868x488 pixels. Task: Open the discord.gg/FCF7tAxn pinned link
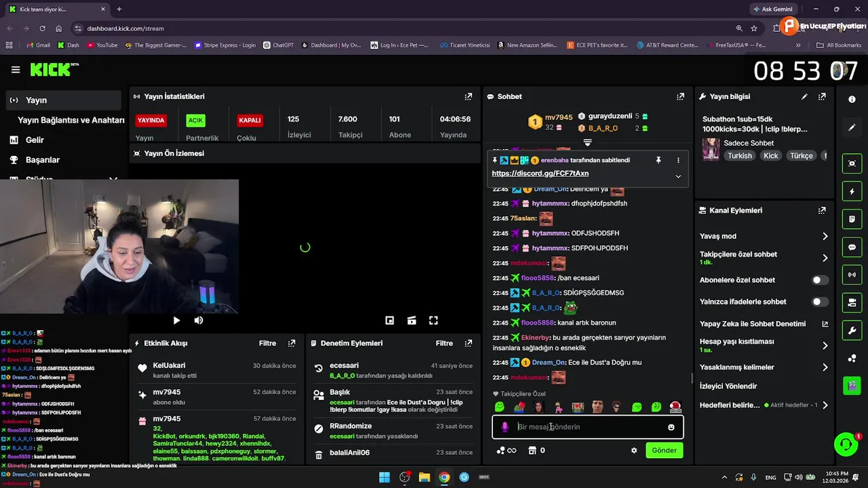540,174
